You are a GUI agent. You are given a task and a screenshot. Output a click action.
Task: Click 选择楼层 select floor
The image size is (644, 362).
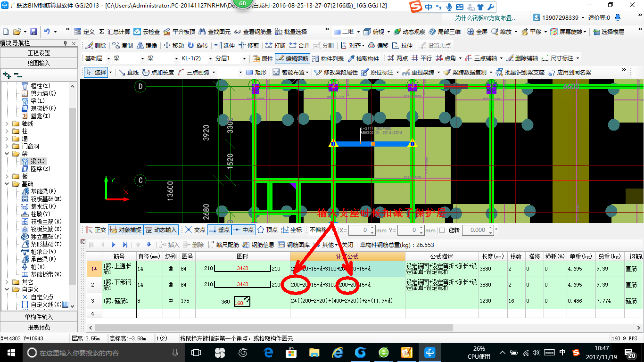609,32
